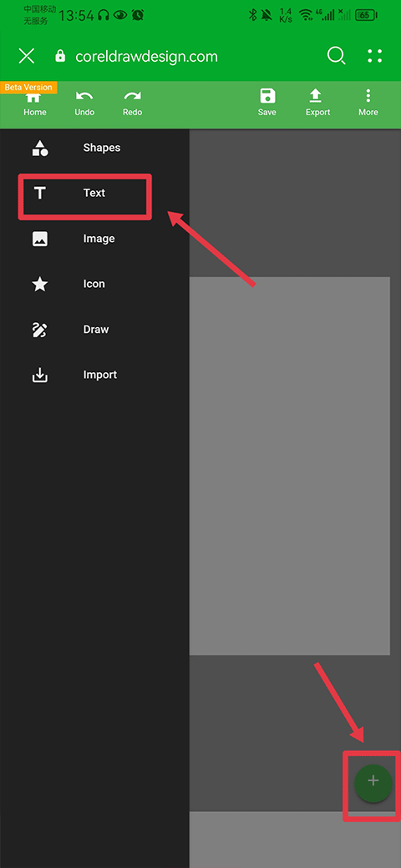This screenshot has height=868, width=401.
Task: Select the star Icon tool
Action: [40, 284]
